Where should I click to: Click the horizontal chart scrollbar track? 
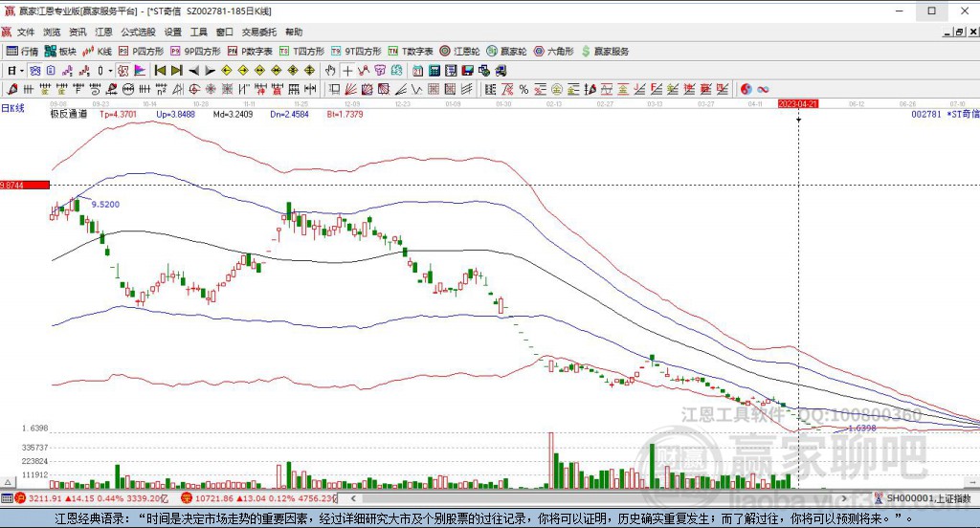tap(597, 498)
